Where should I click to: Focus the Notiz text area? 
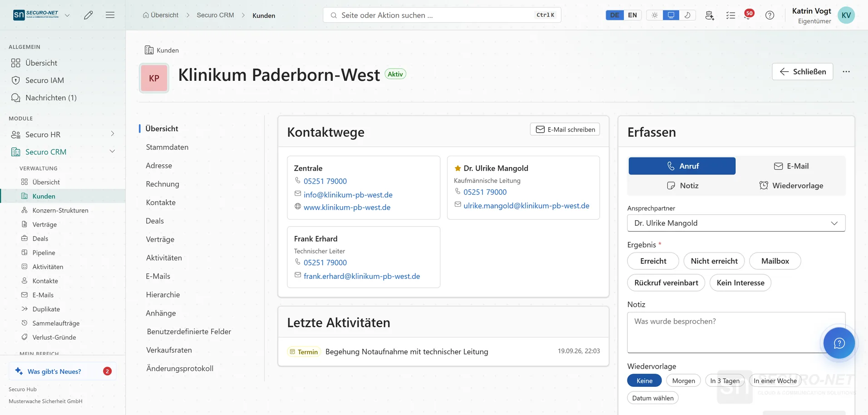[736, 332]
